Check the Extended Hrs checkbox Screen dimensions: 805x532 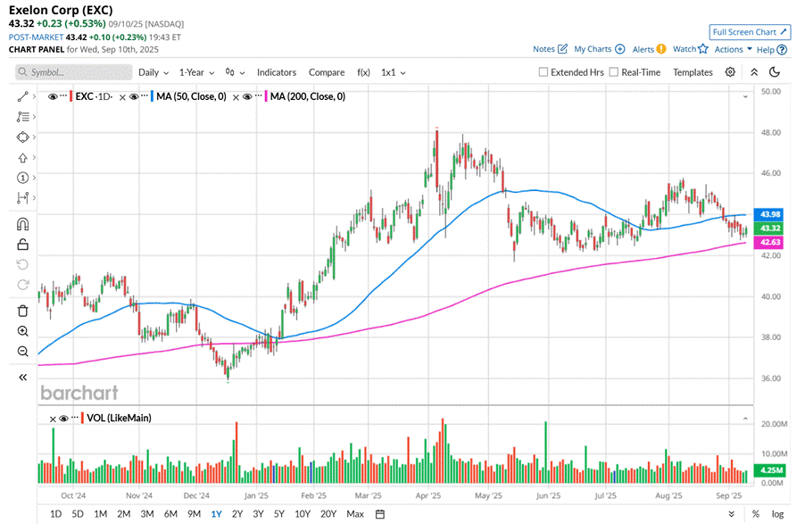[544, 72]
